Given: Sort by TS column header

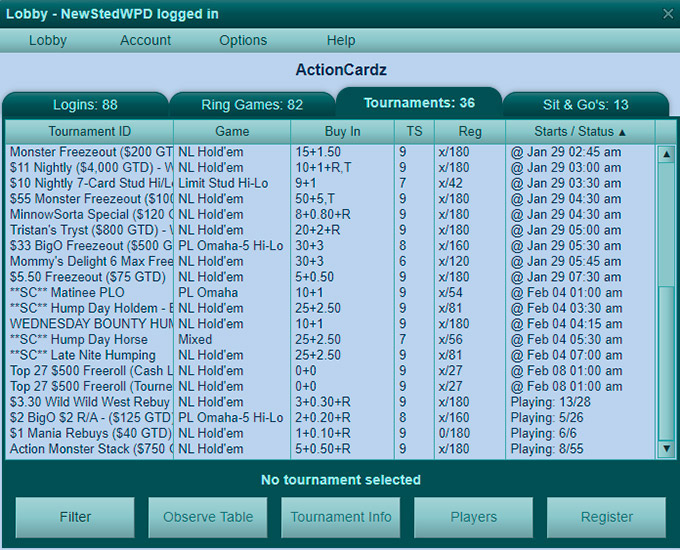Looking at the screenshot, I should [x=414, y=131].
